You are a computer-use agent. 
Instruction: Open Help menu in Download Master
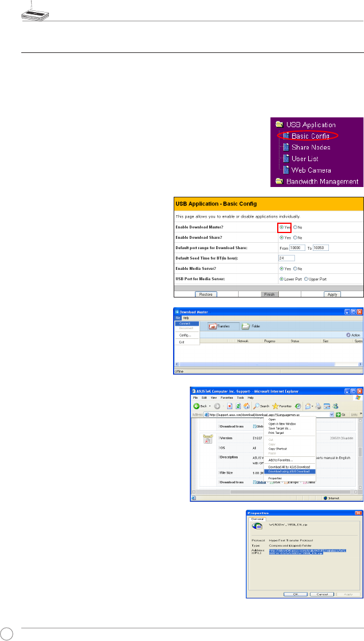[x=186, y=318]
